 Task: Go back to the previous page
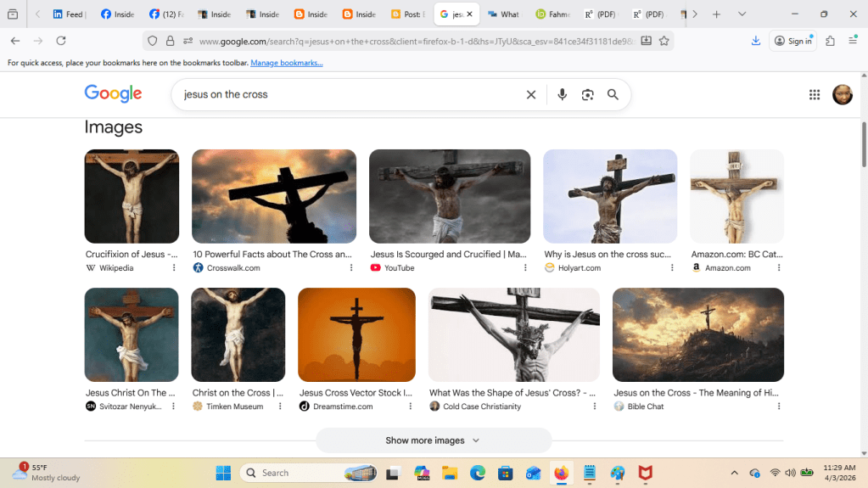(x=15, y=41)
